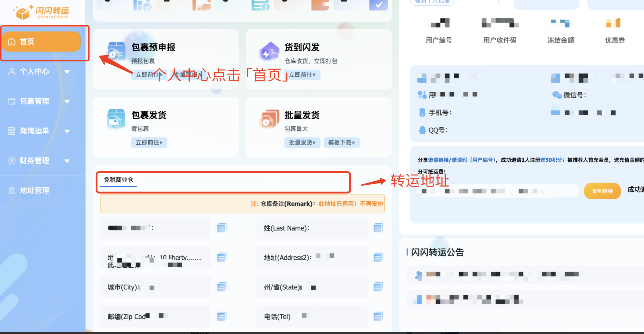This screenshot has width=644, height=334.
Task: Click the invitation link text field
Action: click(x=498, y=191)
